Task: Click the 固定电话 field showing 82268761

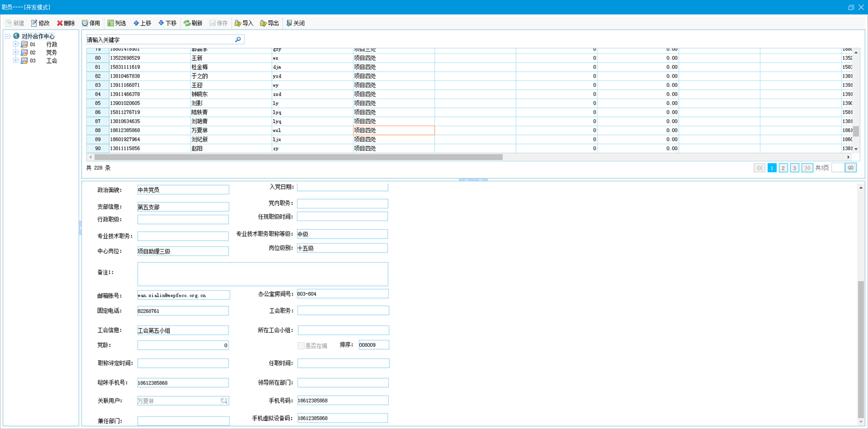Action: tap(183, 311)
